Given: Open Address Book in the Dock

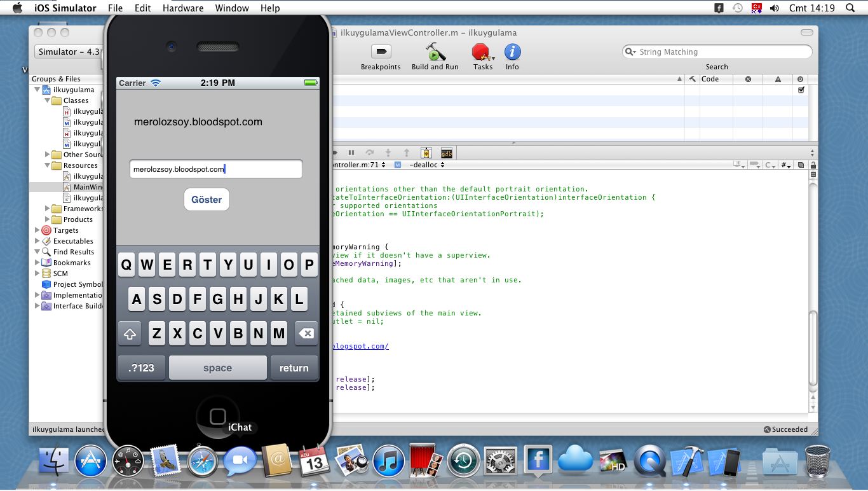Looking at the screenshot, I should [x=276, y=460].
